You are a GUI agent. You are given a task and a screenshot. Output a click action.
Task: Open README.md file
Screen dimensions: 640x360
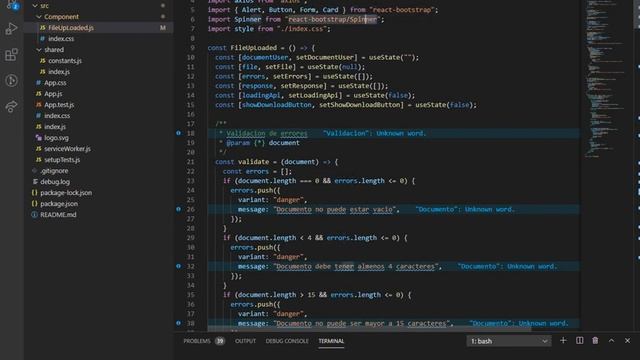[x=58, y=215]
